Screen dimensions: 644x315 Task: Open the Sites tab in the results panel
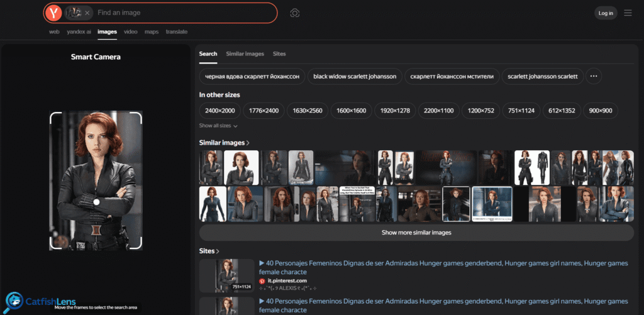pyautogui.click(x=279, y=54)
